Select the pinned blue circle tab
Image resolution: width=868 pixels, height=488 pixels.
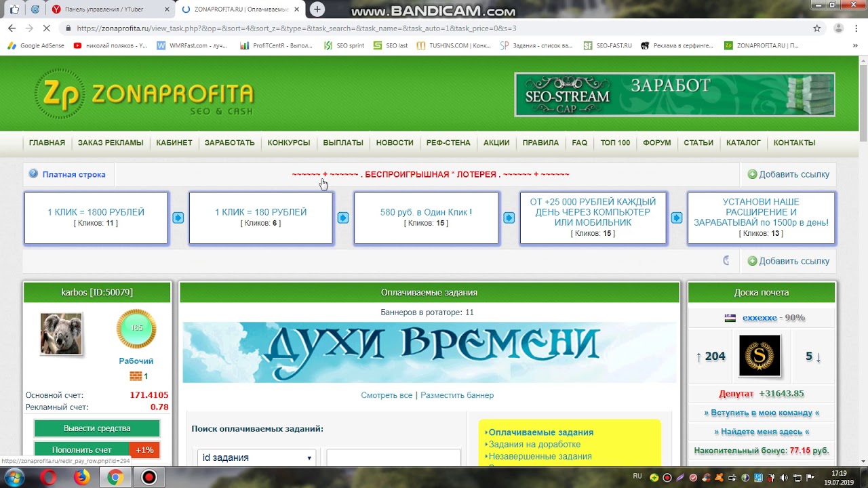35,9
